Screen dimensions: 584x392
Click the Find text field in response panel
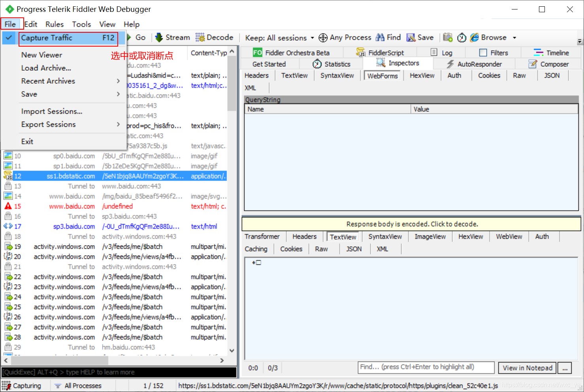point(426,367)
